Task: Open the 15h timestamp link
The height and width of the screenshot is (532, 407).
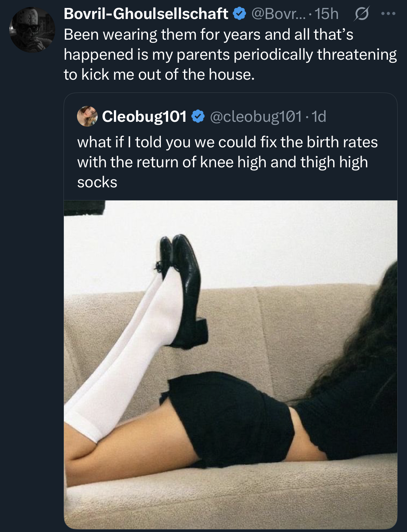Action: pyautogui.click(x=327, y=14)
